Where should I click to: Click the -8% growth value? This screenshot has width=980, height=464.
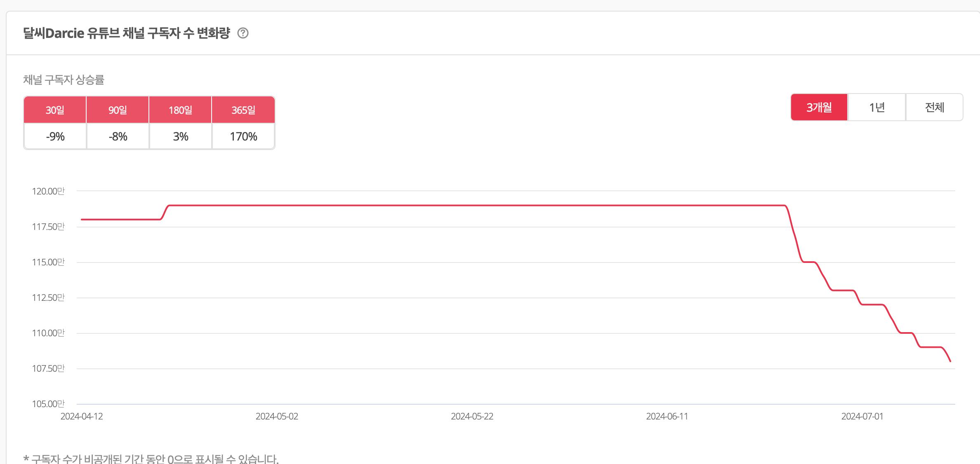[118, 136]
